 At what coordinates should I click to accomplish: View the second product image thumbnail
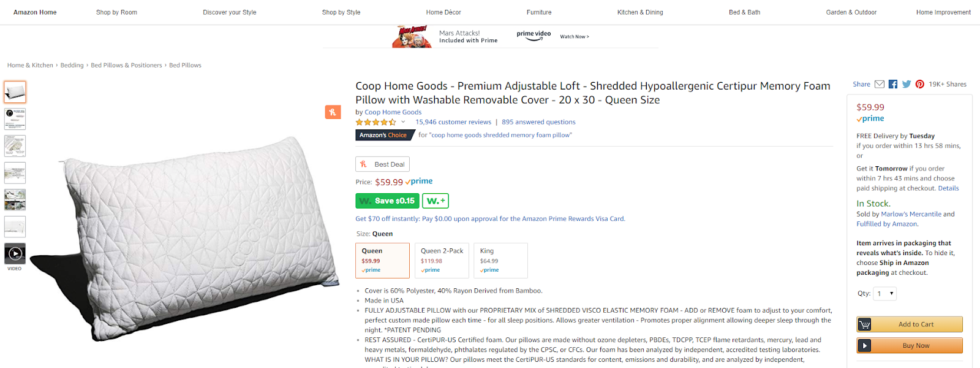tap(15, 119)
